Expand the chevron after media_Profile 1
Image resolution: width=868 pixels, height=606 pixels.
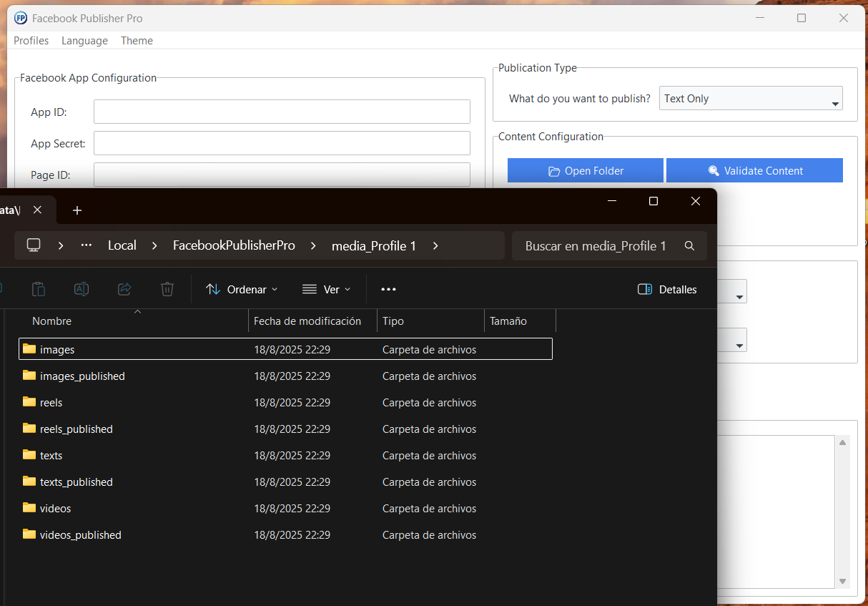click(x=435, y=245)
